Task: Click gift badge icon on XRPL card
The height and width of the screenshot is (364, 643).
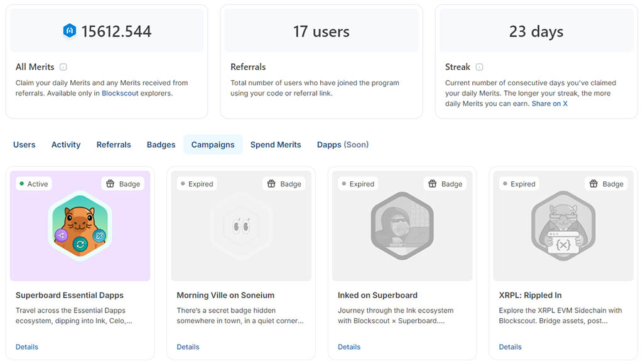Action: coord(594,184)
